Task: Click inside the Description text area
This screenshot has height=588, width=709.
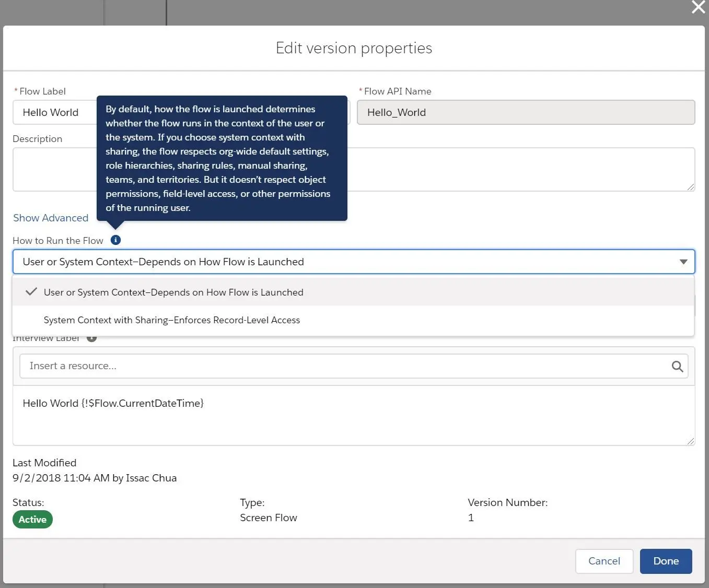Action: point(521,169)
